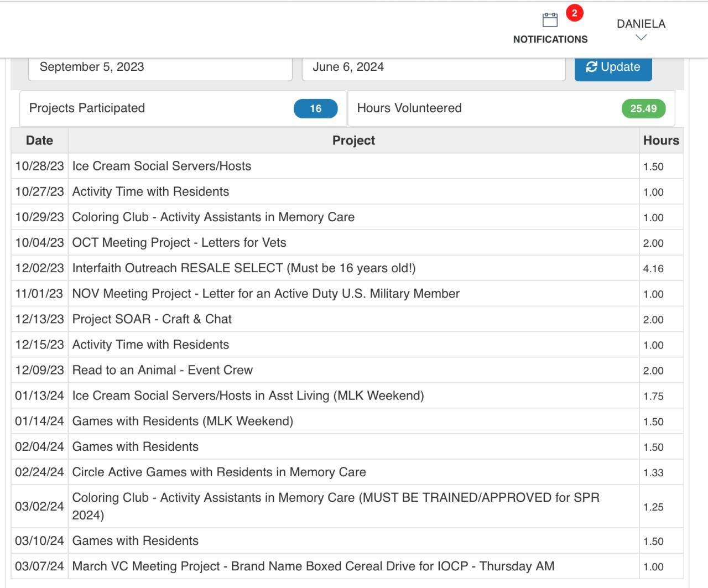This screenshot has width=708, height=588.
Task: Open the Notifications calendar icon
Action: click(x=550, y=20)
